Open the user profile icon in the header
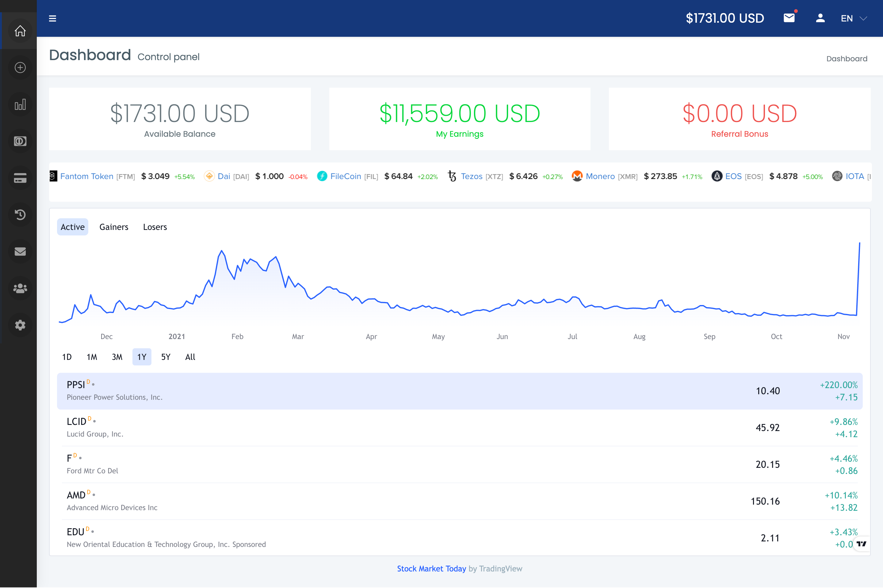 pyautogui.click(x=820, y=18)
